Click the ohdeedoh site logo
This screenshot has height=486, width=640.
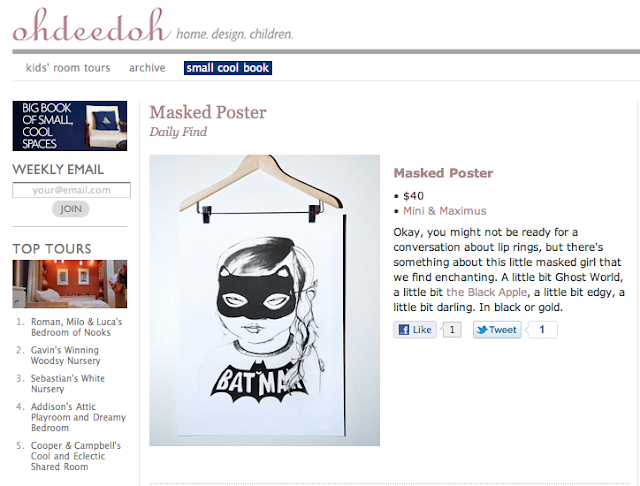[91, 25]
